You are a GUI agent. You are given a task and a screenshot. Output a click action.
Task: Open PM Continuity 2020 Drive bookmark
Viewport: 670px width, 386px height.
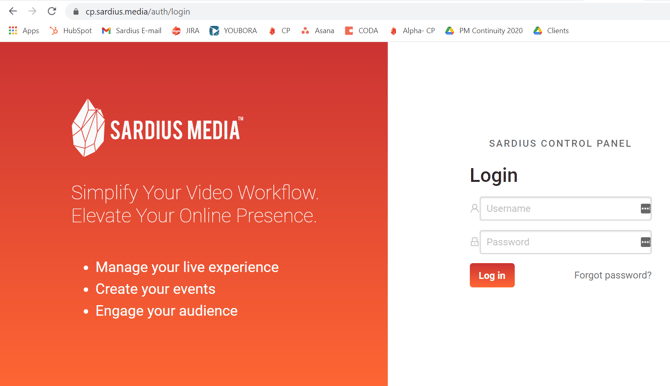[x=484, y=31]
